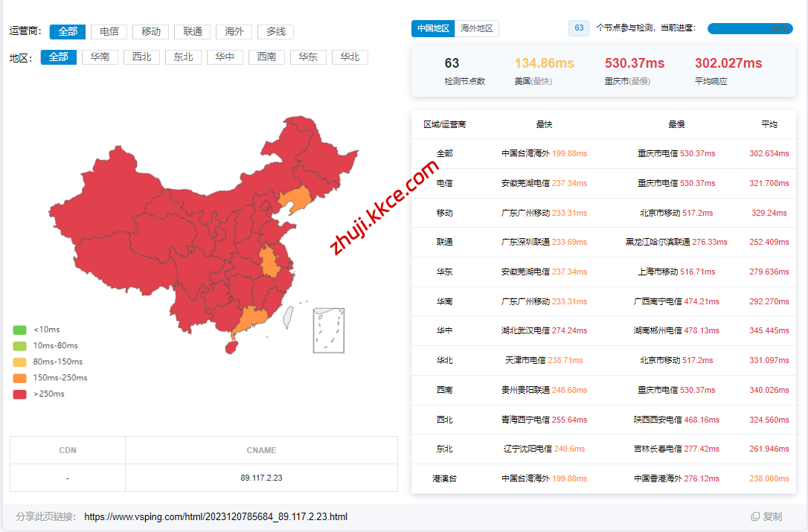Click the South China Sea inset map

click(x=328, y=330)
